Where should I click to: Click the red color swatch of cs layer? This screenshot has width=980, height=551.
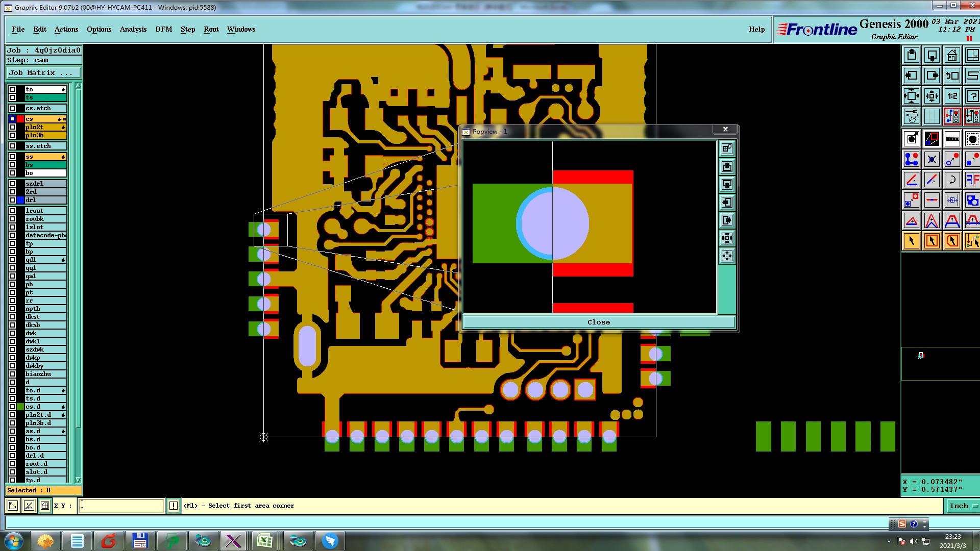20,119
